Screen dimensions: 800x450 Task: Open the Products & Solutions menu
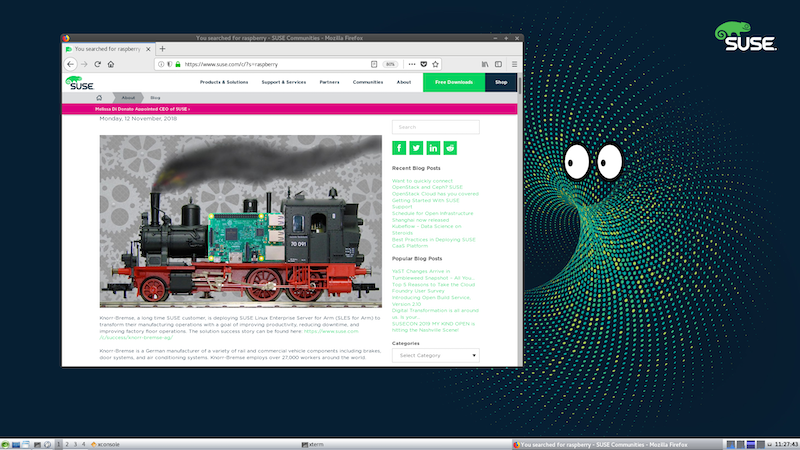pyautogui.click(x=224, y=82)
